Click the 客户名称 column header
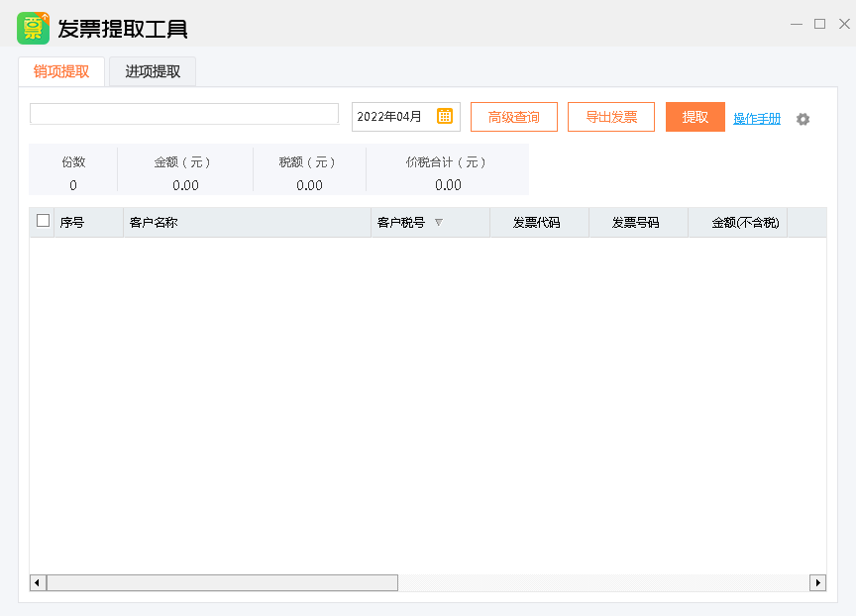 coord(247,223)
